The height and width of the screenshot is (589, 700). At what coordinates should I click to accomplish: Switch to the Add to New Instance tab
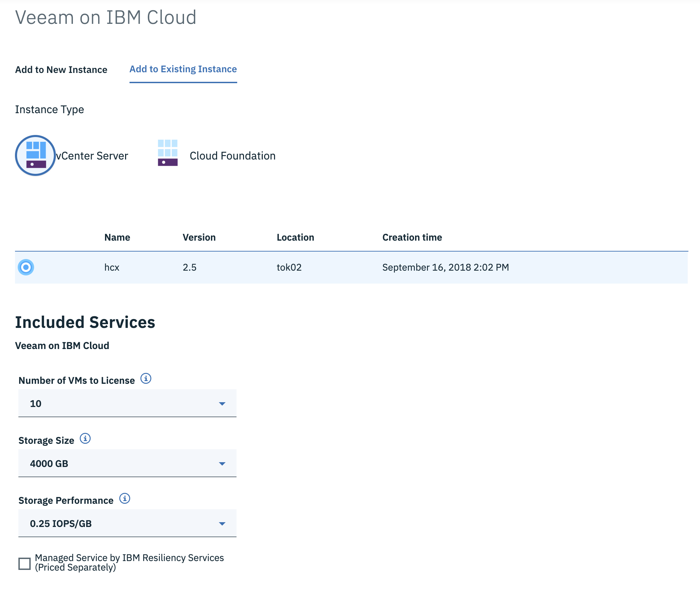pos(61,70)
